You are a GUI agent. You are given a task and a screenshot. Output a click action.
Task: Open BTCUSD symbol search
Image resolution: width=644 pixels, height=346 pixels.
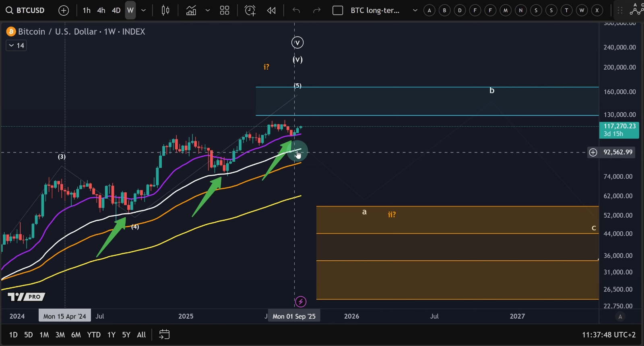pyautogui.click(x=25, y=10)
